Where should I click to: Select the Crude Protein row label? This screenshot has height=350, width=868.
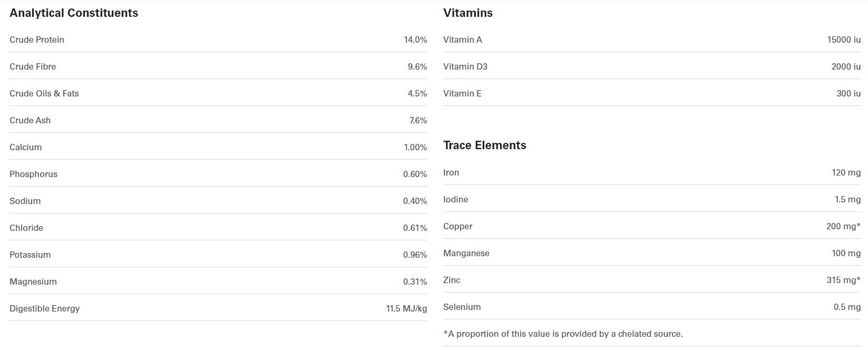click(x=37, y=40)
